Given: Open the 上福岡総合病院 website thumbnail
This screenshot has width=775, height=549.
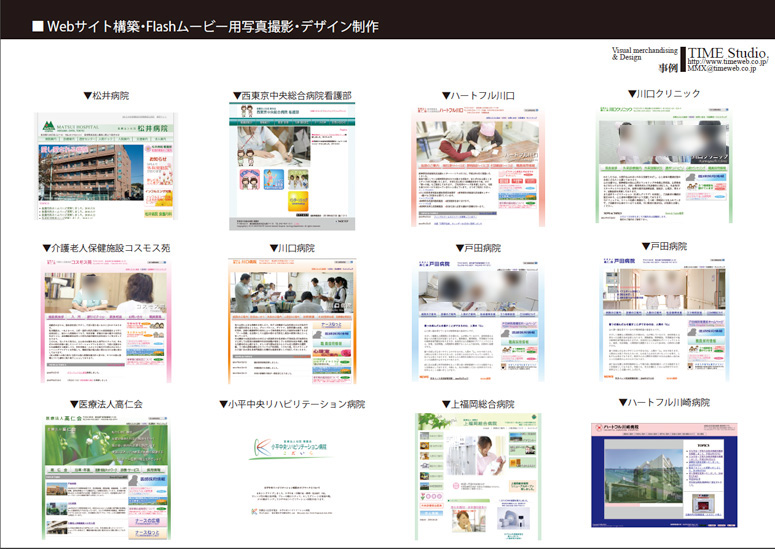Looking at the screenshot, I should point(478,477).
